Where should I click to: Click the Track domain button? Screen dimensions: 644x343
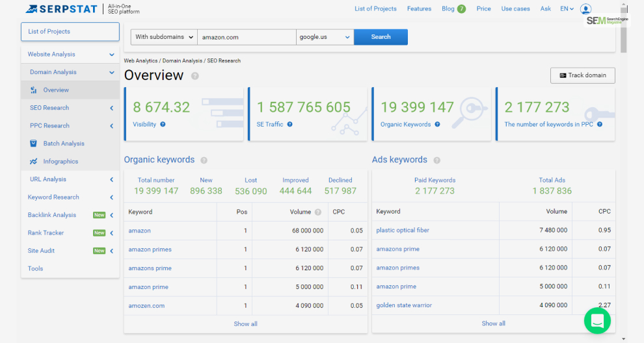point(583,75)
